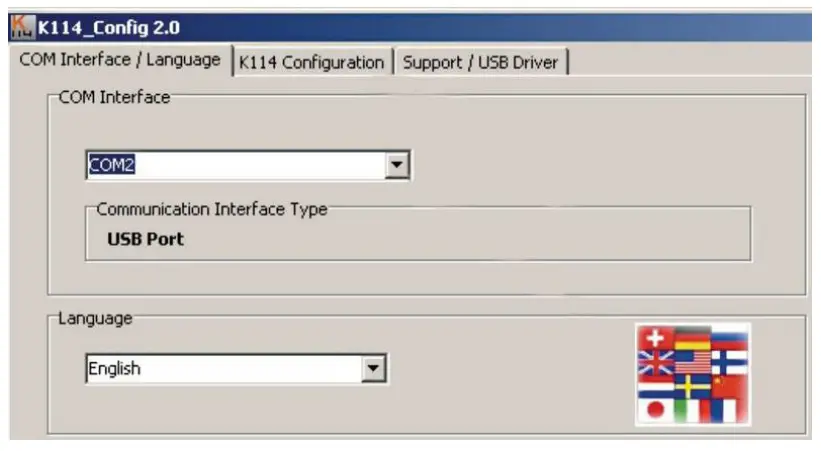Click the K114 app icon in title bar

(x=21, y=26)
